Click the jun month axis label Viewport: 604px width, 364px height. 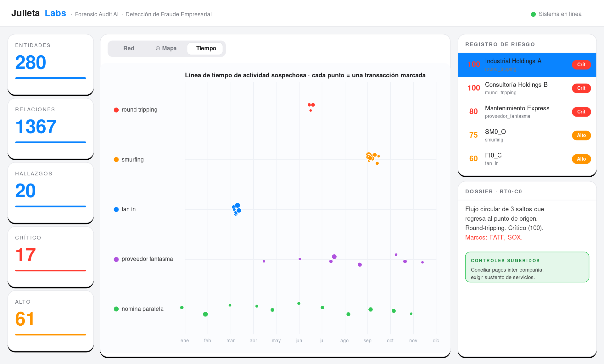pyautogui.click(x=299, y=341)
